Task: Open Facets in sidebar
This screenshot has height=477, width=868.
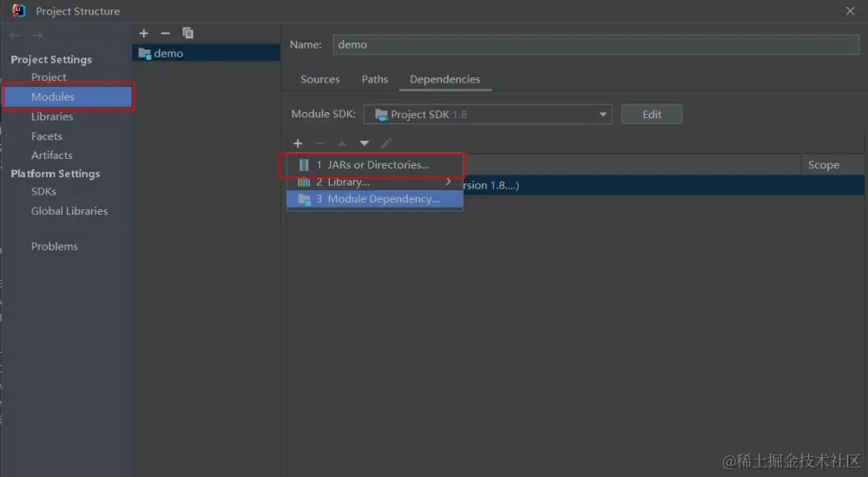Action: pyautogui.click(x=47, y=136)
